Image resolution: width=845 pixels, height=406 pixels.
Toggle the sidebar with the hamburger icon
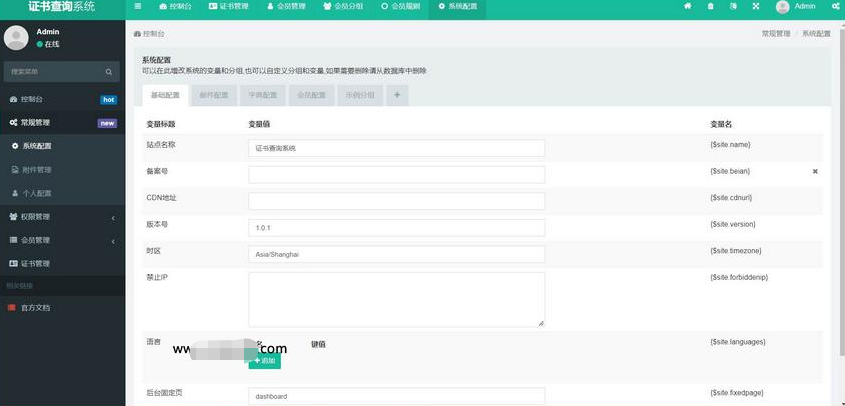(138, 6)
